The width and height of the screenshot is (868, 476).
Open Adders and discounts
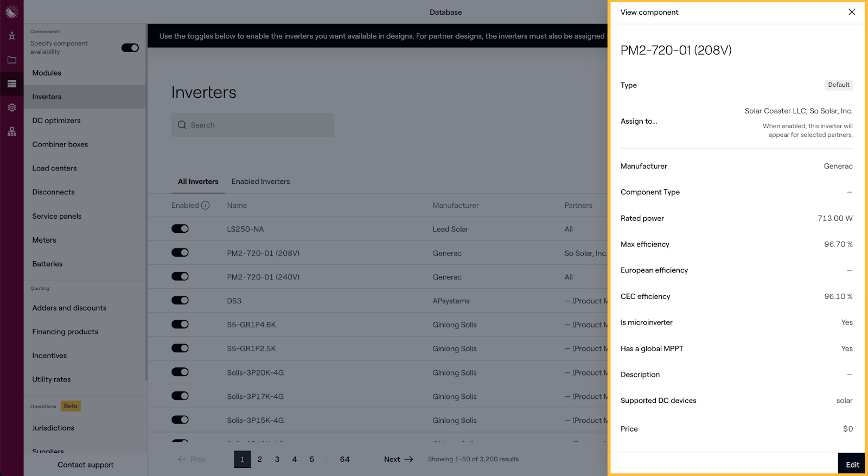coord(85,308)
